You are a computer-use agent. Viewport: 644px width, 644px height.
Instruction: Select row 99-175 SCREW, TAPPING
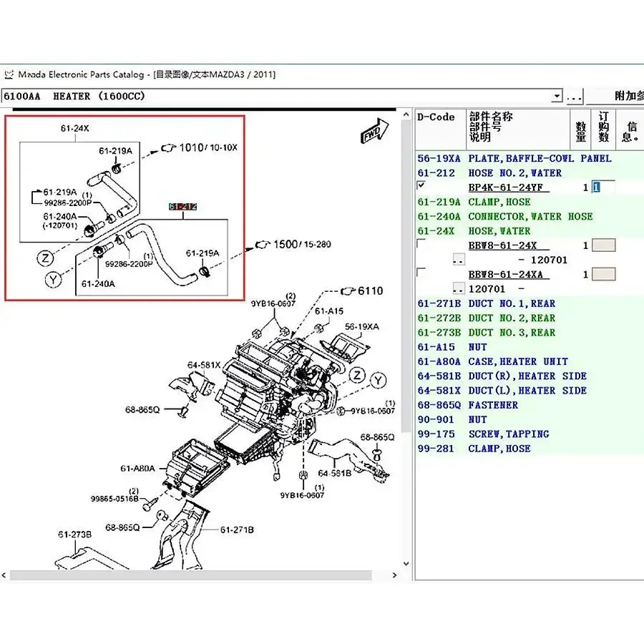[x=530, y=434]
